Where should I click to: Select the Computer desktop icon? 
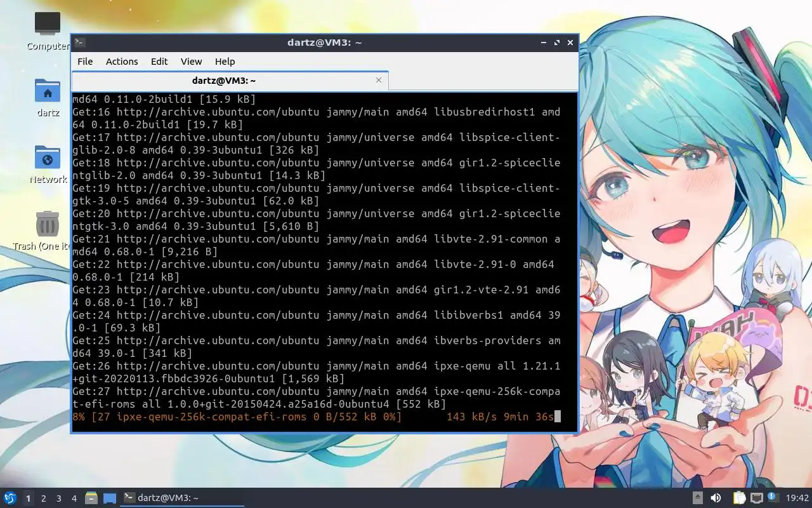click(48, 31)
